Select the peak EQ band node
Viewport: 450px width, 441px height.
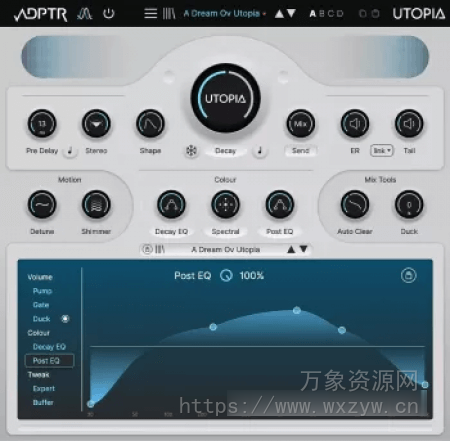tap(297, 310)
